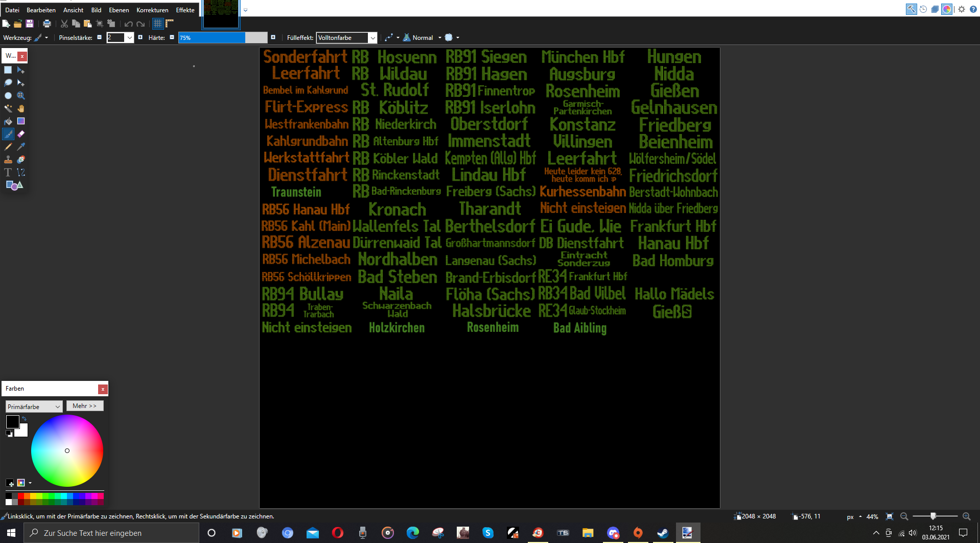
Task: Select the Move Selection tool
Action: click(x=21, y=83)
